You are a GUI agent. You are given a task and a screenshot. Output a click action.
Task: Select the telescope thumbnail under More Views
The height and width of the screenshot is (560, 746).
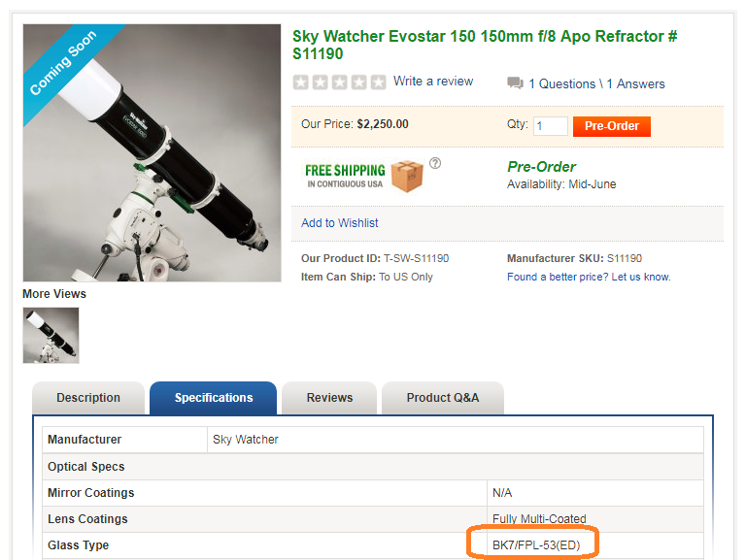(x=51, y=335)
